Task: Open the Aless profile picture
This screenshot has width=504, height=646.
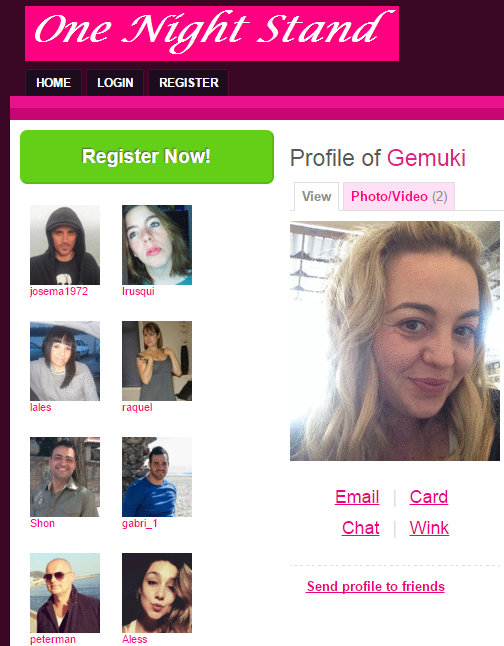Action: click(157, 593)
